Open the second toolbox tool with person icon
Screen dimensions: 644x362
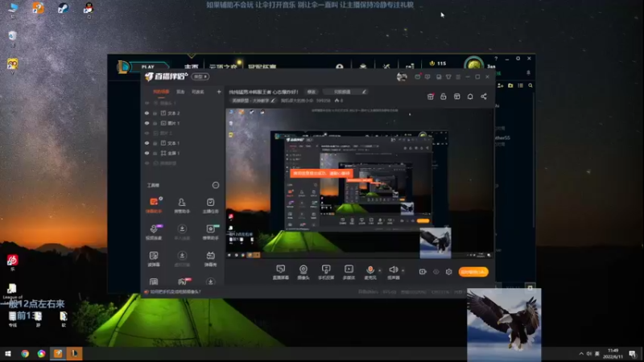point(182,205)
